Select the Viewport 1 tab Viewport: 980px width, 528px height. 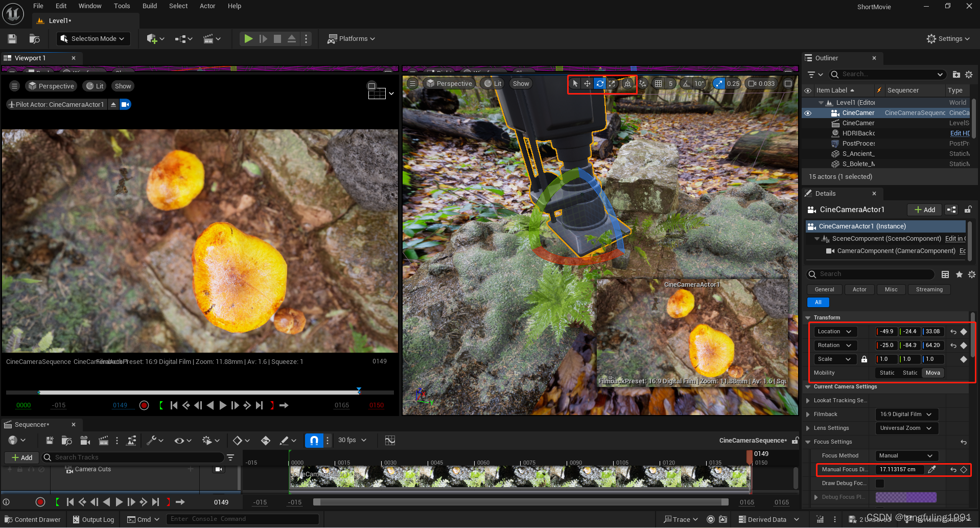pos(30,58)
